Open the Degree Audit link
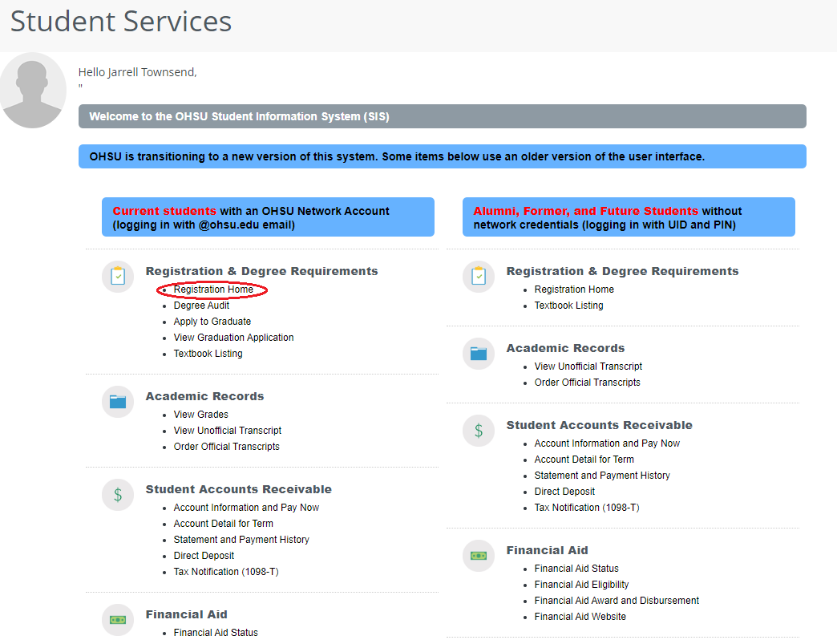 (x=201, y=306)
